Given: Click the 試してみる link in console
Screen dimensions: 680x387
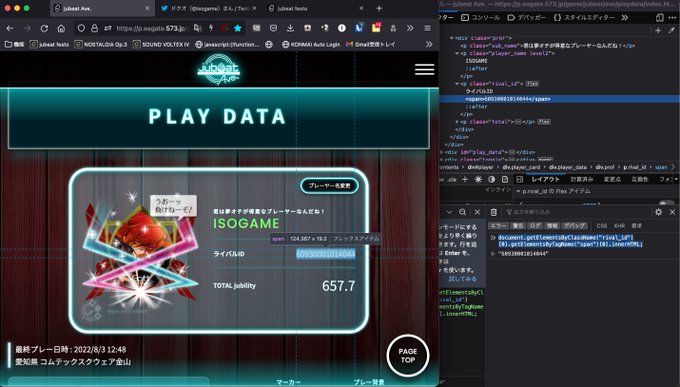Looking at the screenshot, I should (x=462, y=279).
